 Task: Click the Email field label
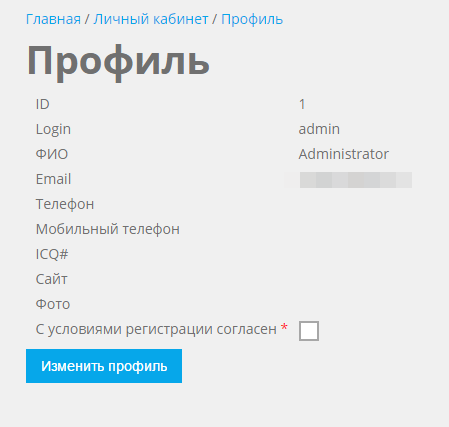tap(53, 179)
